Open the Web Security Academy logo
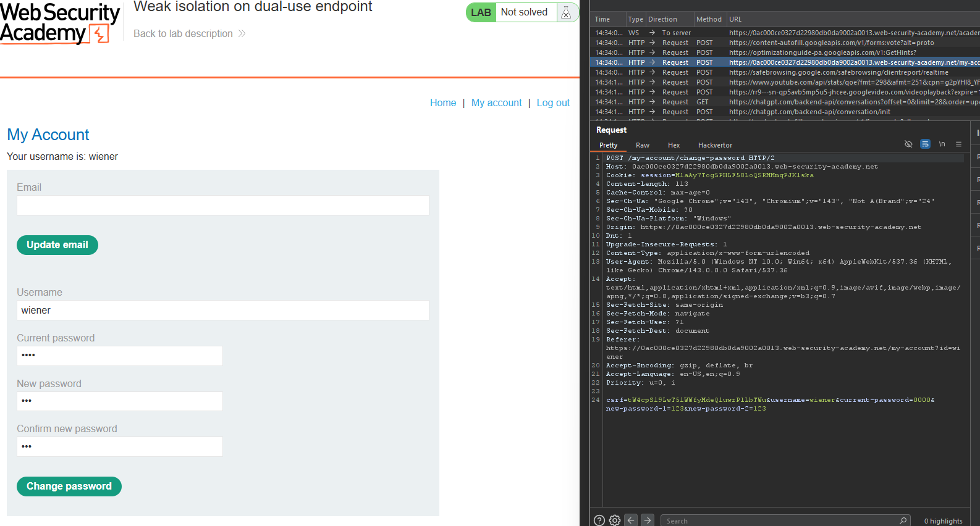The image size is (980, 526). coord(60,23)
